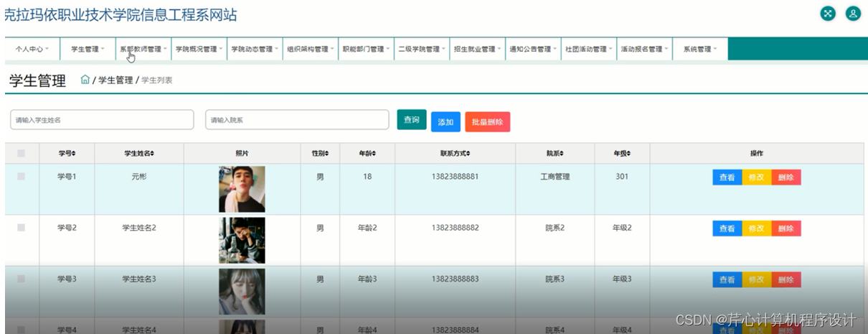Image resolution: width=868 pixels, height=334 pixels.
Task: Open the 系统管理 menu
Action: click(700, 49)
